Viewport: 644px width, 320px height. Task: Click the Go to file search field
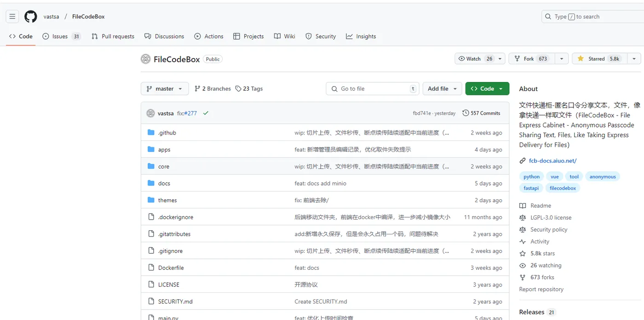(373, 89)
